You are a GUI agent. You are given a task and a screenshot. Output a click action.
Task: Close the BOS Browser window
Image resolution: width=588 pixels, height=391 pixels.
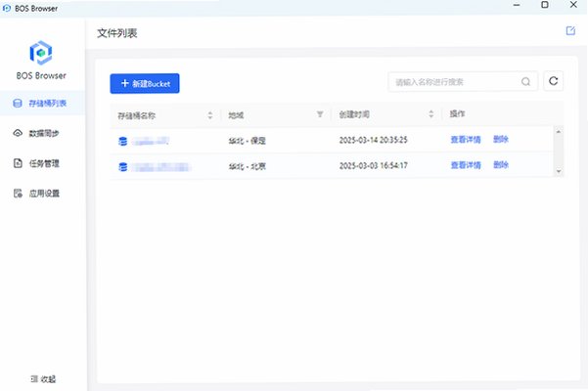coord(573,5)
